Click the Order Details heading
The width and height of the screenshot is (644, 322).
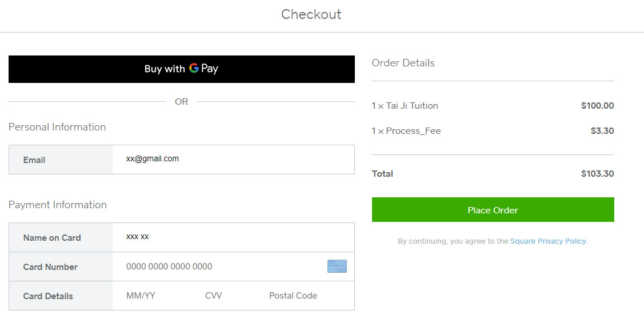403,63
